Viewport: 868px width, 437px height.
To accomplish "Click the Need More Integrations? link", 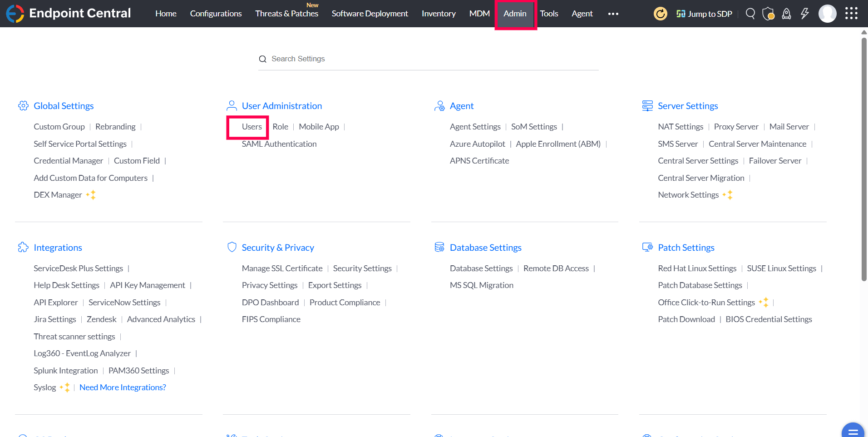I will tap(122, 387).
